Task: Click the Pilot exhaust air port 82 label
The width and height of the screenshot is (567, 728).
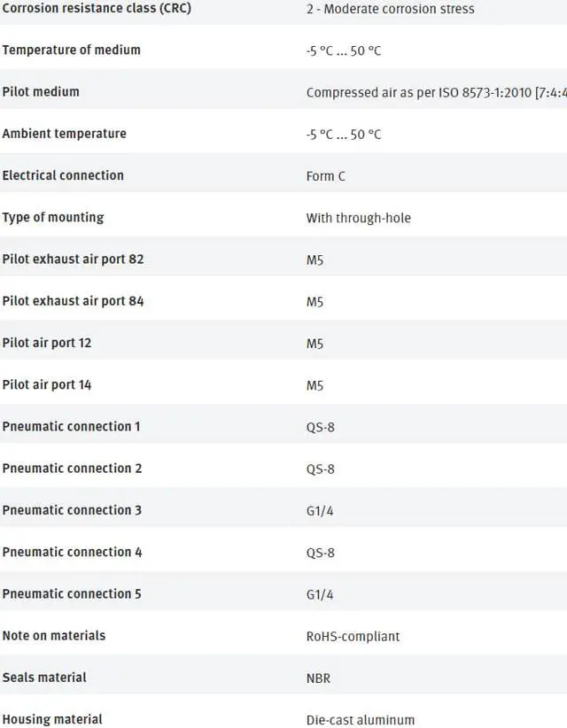Action: (x=73, y=259)
